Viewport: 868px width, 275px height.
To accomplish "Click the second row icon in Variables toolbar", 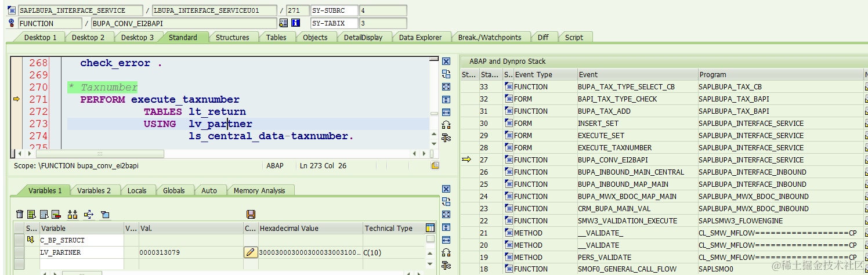I will click(x=44, y=215).
